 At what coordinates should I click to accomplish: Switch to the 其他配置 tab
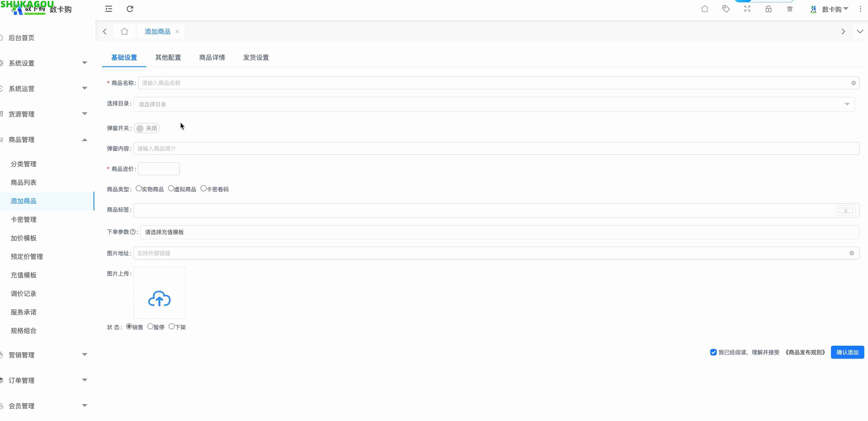[x=168, y=57]
